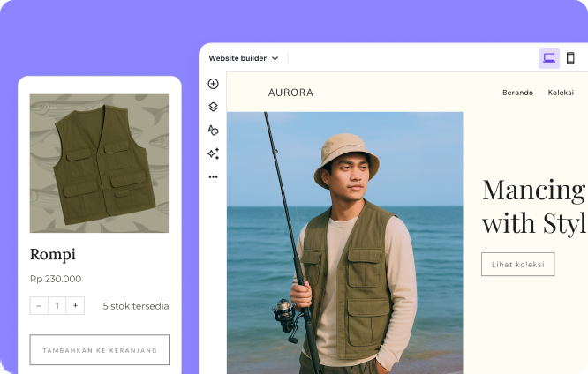This screenshot has height=374, width=588.
Task: Decrease quantity with the minus button
Action: pyautogui.click(x=39, y=306)
